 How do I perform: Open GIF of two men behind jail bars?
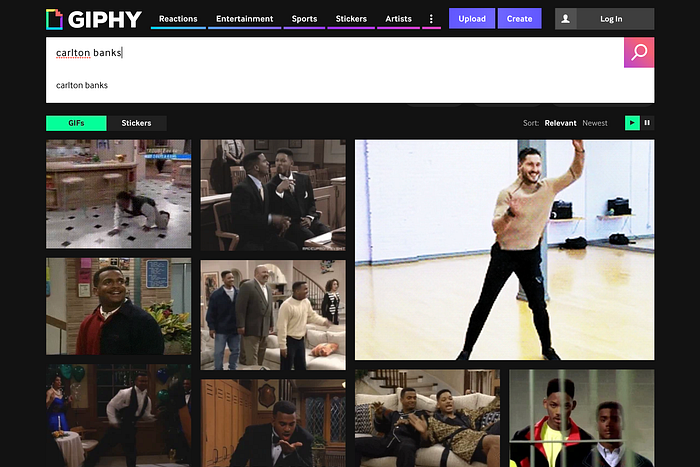[x=582, y=418]
